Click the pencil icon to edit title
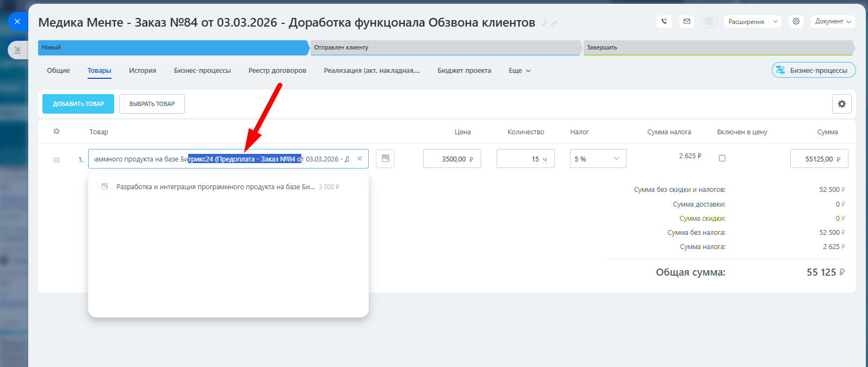The width and height of the screenshot is (868, 367). (544, 23)
